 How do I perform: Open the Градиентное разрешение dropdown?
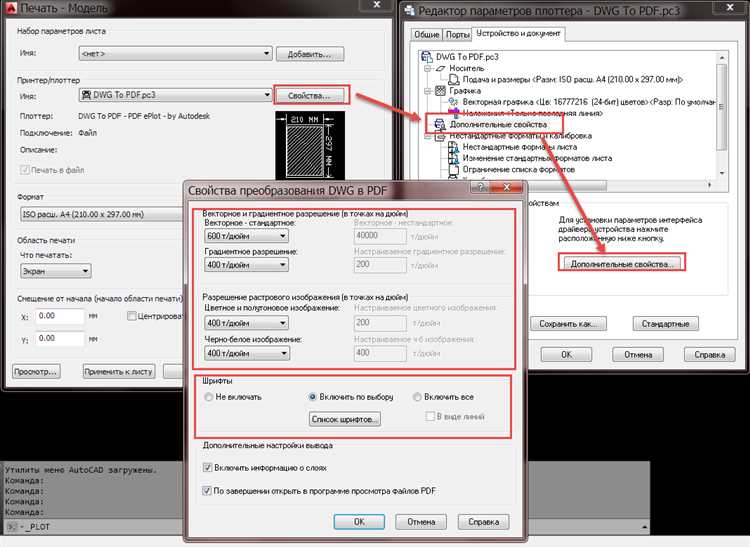pyautogui.click(x=246, y=264)
